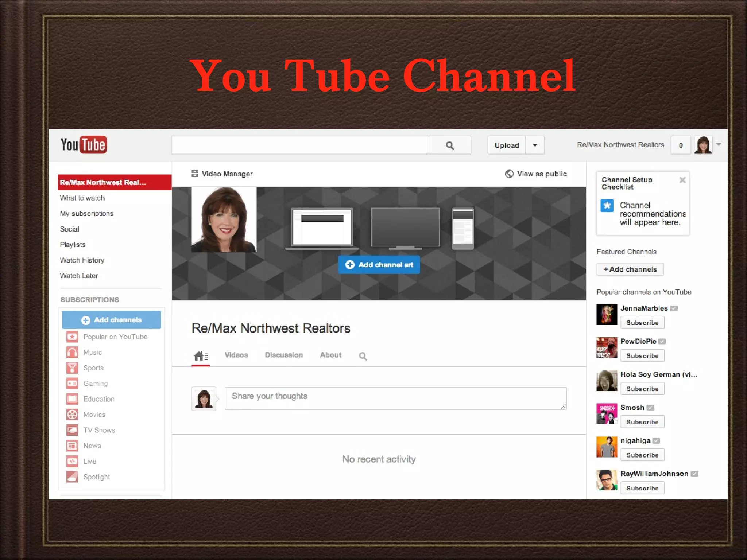747x560 pixels.
Task: Subscribe to PewDiePie
Action: [642, 356]
